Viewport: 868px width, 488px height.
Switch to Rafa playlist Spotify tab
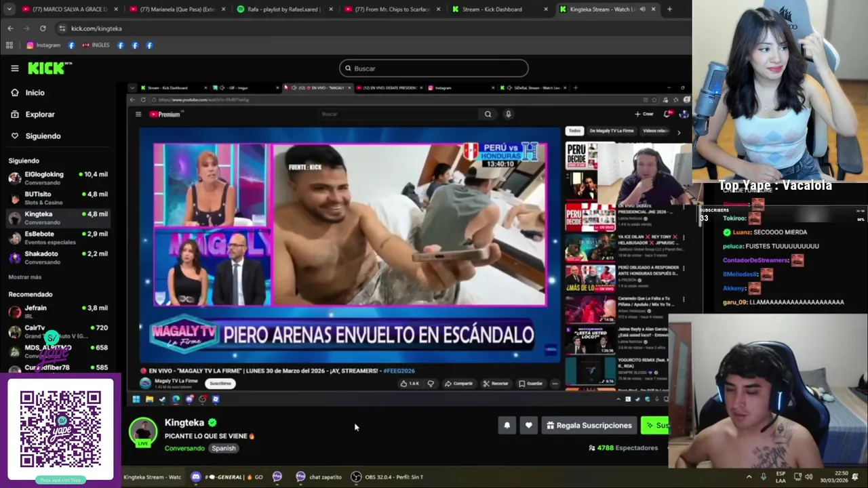click(284, 9)
